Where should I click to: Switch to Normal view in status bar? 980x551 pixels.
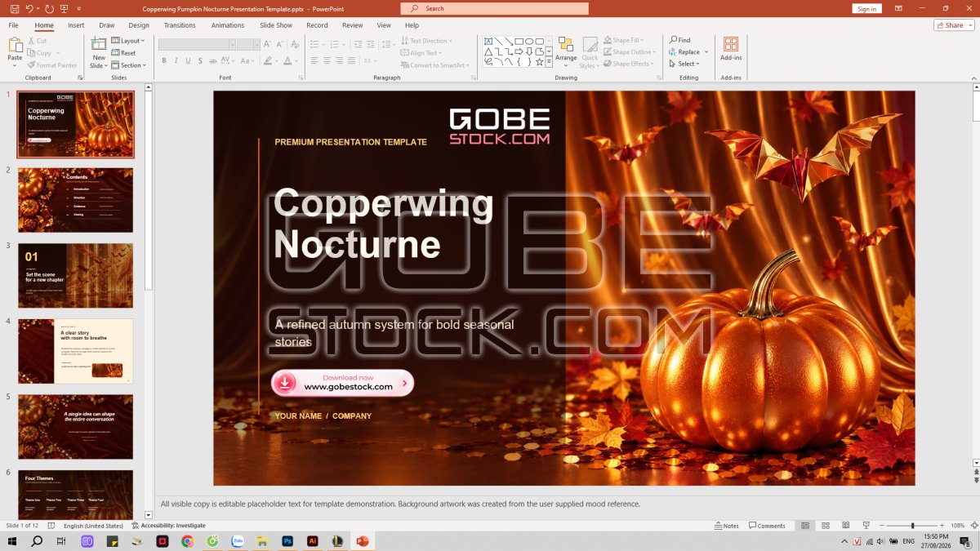[x=805, y=526]
